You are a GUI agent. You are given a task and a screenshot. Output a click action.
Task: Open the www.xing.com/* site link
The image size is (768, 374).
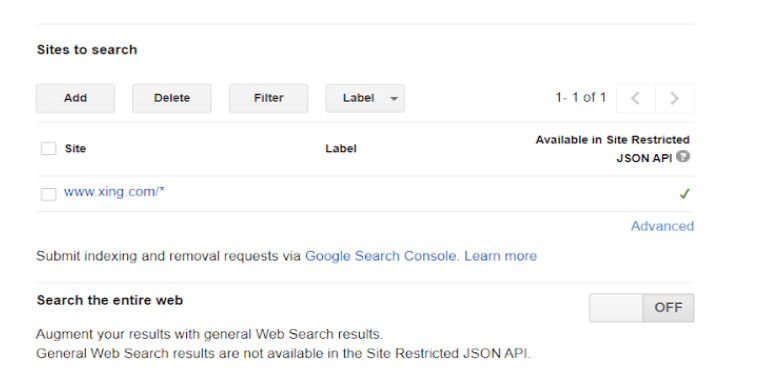pyautogui.click(x=114, y=192)
